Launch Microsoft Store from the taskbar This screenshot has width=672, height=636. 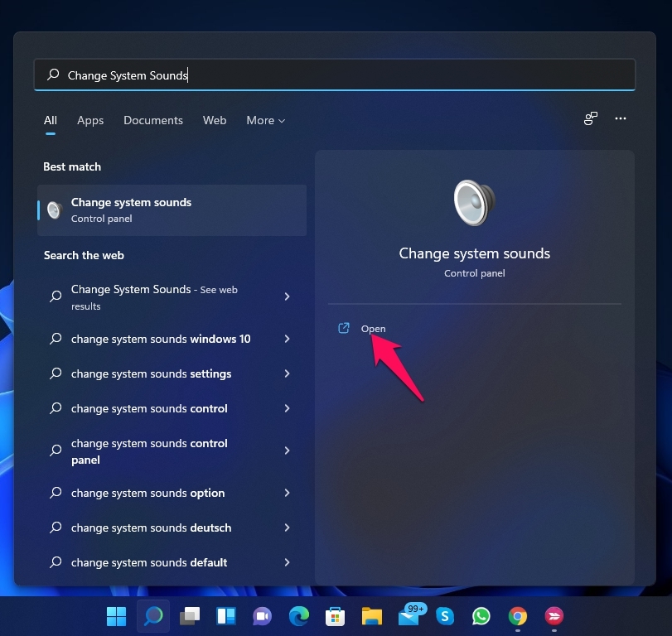click(x=335, y=616)
